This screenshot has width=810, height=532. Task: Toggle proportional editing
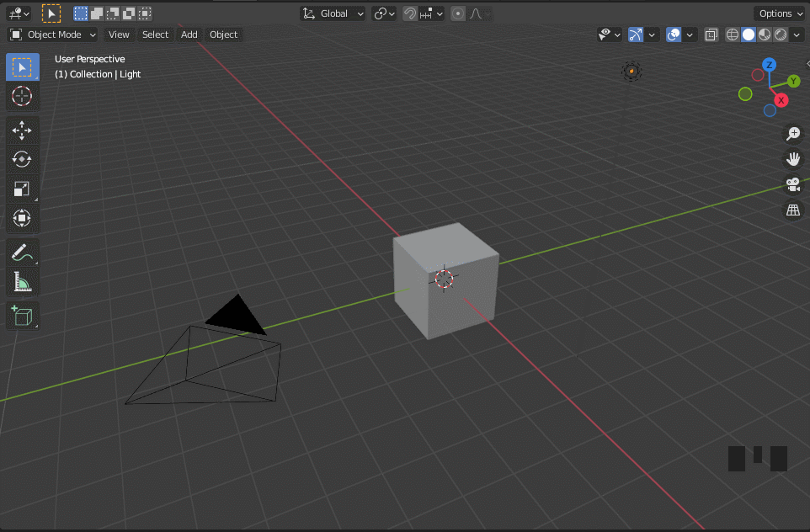[x=458, y=14]
